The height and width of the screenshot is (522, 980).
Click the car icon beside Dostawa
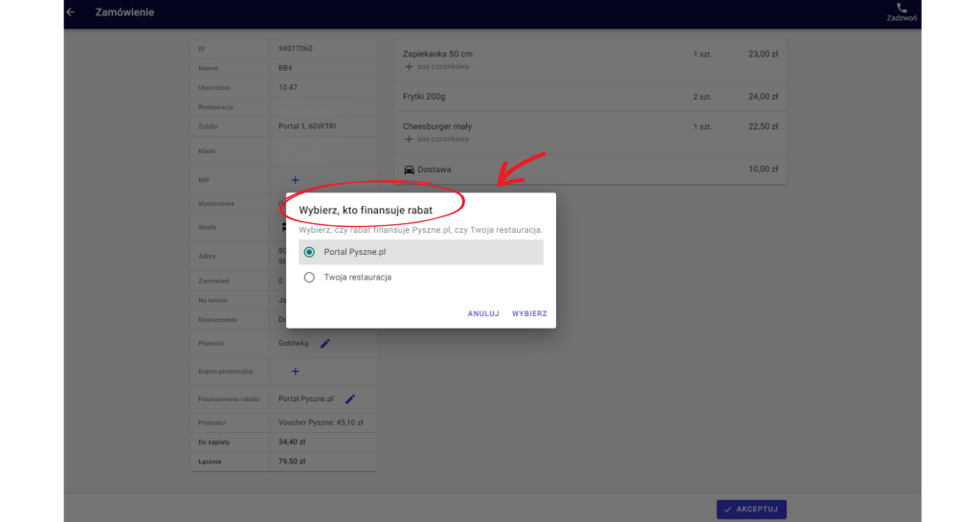coord(410,170)
